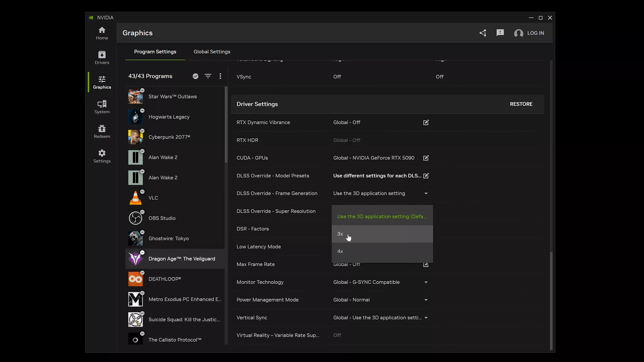Screen dimensions: 644x362
Task: Expand DLSS Override Frame Generation dropdown
Action: (425, 193)
